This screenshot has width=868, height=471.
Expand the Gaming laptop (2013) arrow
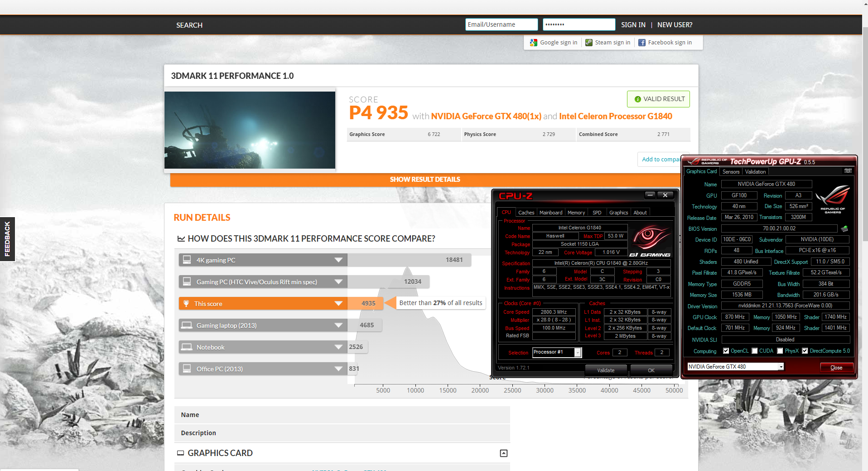tap(338, 325)
